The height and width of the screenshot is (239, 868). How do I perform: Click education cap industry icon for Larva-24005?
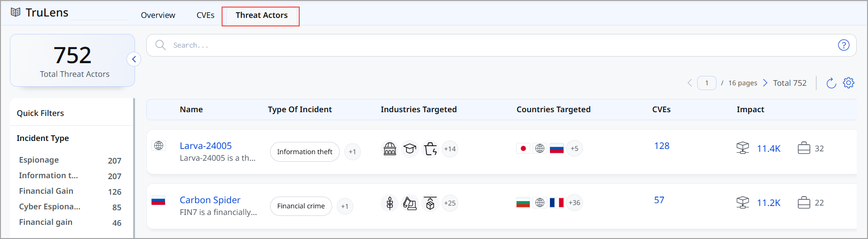click(410, 149)
